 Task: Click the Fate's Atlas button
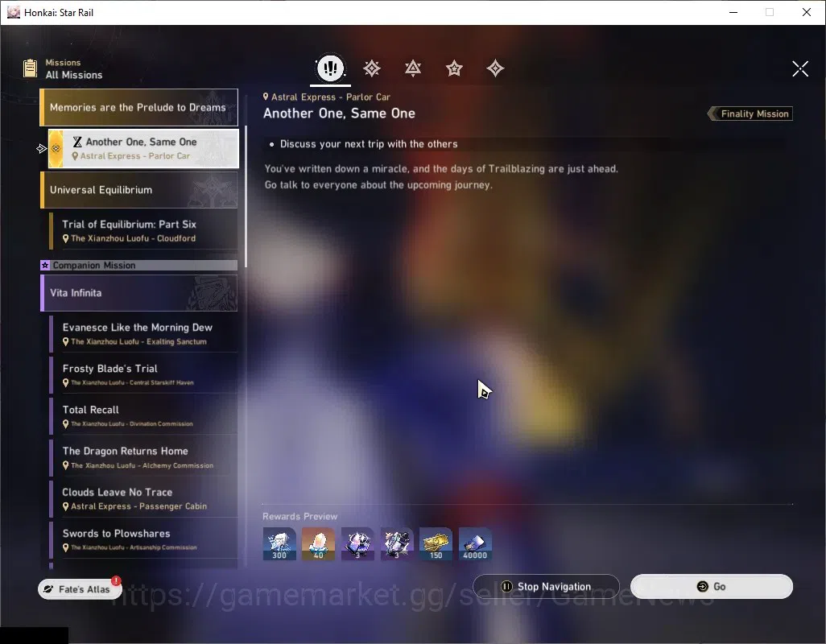80,589
